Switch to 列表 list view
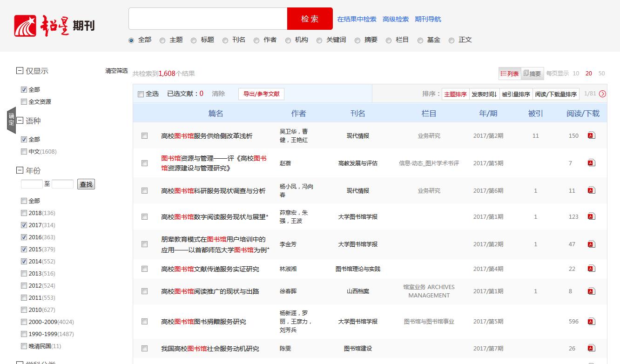Screen dimensions: 620x364 (510, 74)
